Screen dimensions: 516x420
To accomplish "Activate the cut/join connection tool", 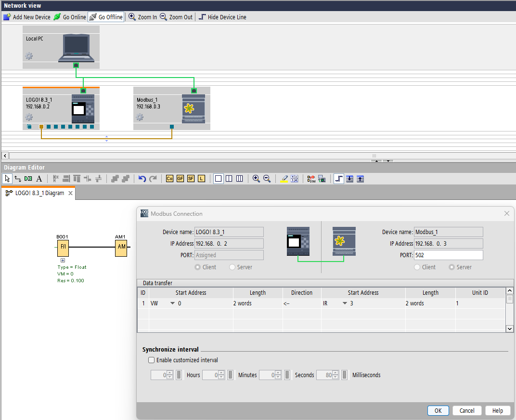I will pyautogui.click(x=28, y=179).
